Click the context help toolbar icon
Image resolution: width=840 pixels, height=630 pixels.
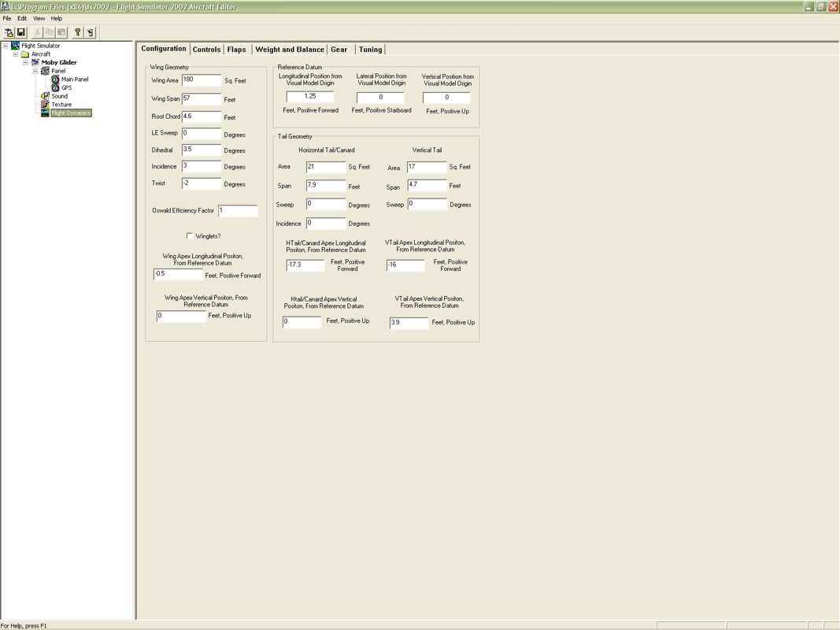(90, 32)
